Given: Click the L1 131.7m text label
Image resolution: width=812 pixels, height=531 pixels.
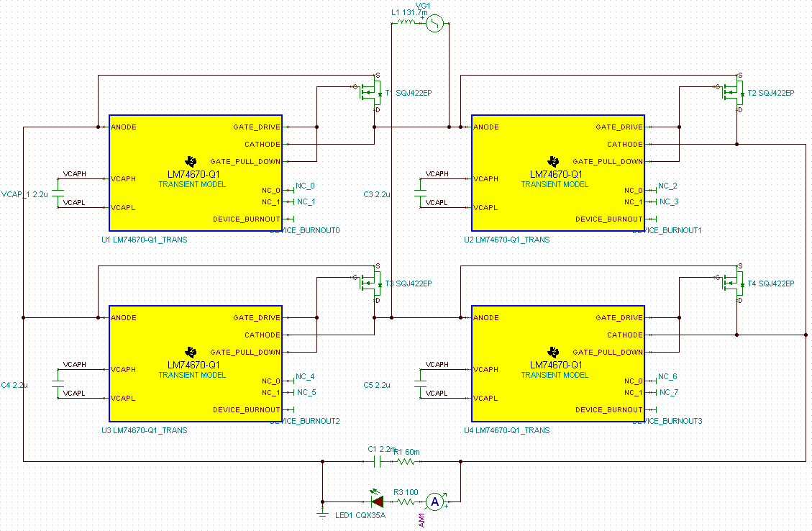Looking at the screenshot, I should point(410,12).
